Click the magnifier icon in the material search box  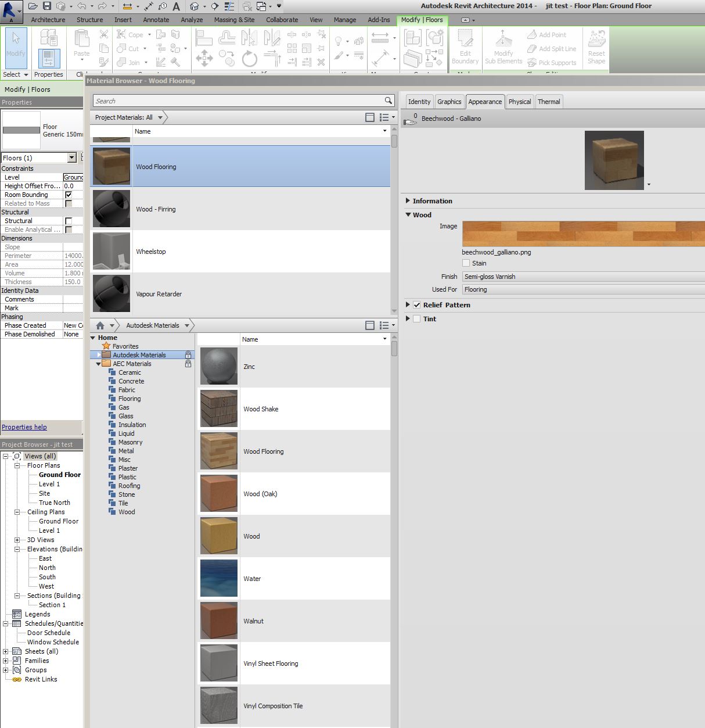click(389, 101)
